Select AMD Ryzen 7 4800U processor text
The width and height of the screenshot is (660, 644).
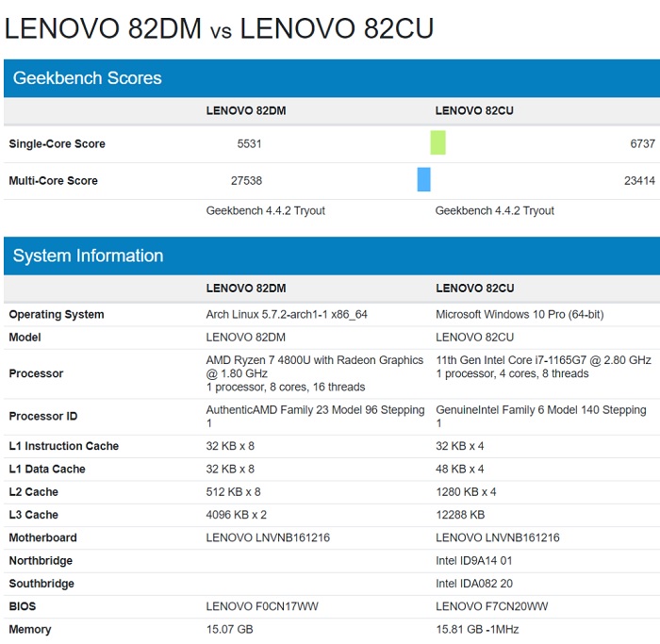coord(314,373)
